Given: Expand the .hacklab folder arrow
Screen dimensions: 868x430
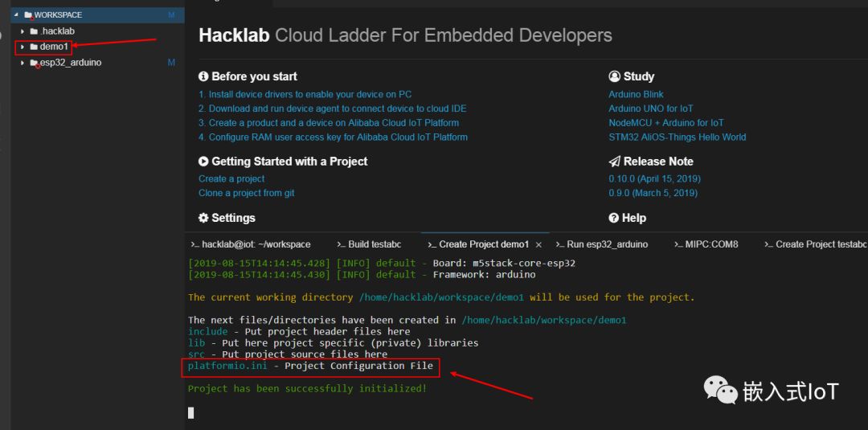Looking at the screenshot, I should (x=23, y=31).
